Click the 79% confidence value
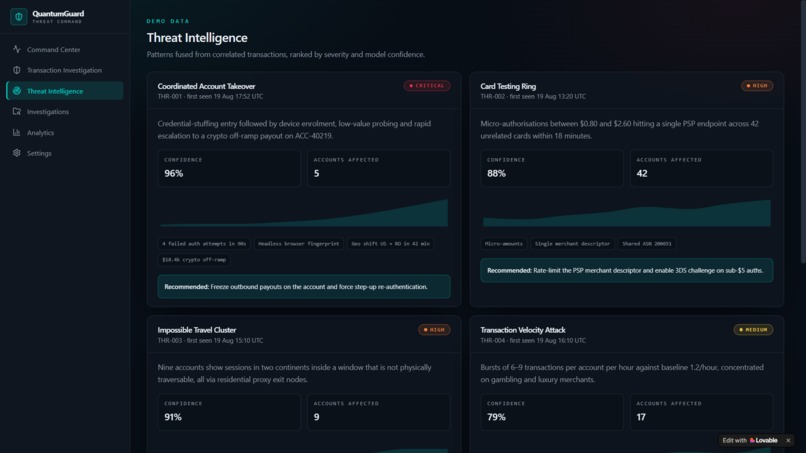The image size is (806, 453). point(497,417)
